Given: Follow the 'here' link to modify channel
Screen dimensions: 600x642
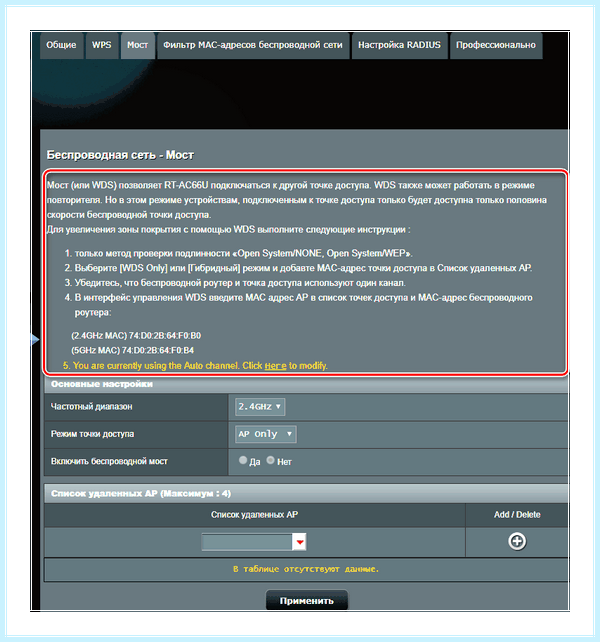Looking at the screenshot, I should pyautogui.click(x=275, y=366).
